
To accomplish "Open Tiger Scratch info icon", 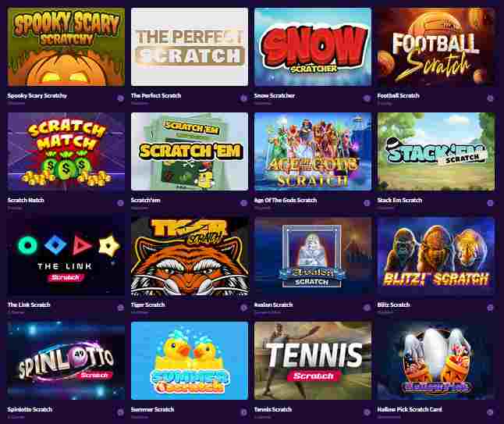I will point(243,308).
